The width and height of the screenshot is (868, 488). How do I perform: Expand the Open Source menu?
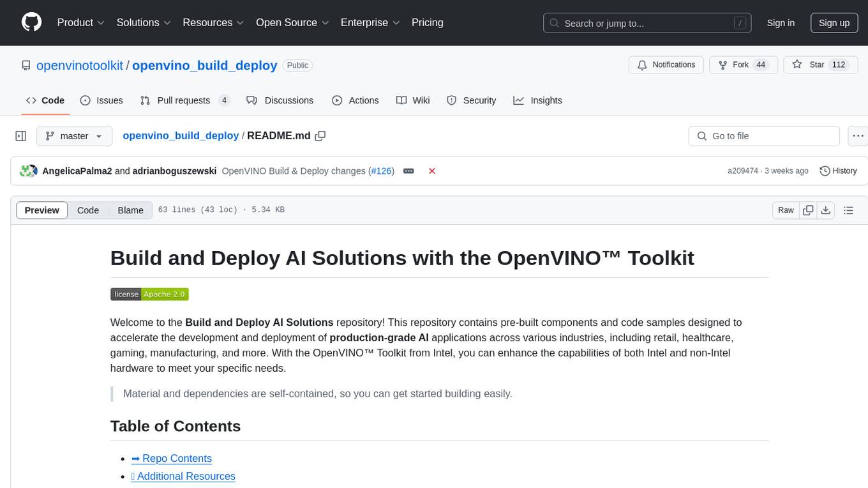click(292, 22)
